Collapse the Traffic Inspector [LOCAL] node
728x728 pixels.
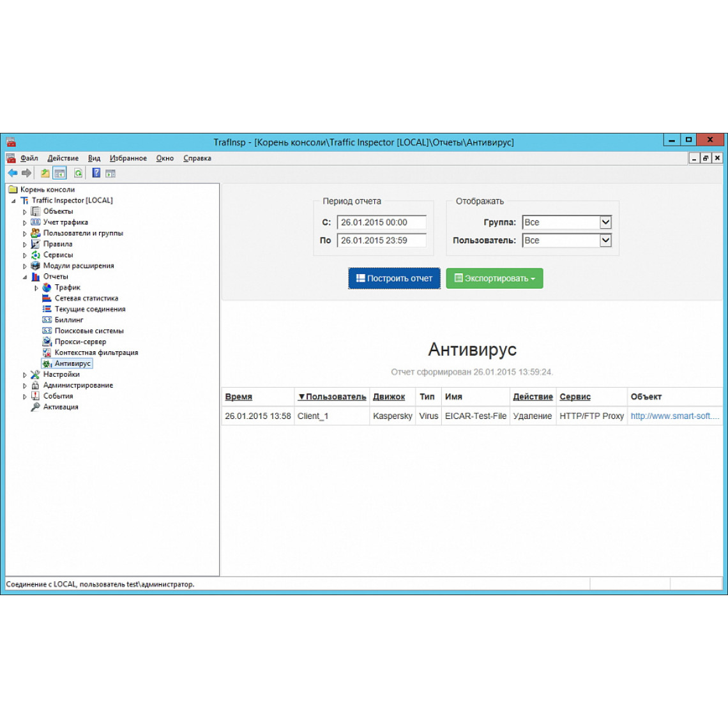coord(13,201)
